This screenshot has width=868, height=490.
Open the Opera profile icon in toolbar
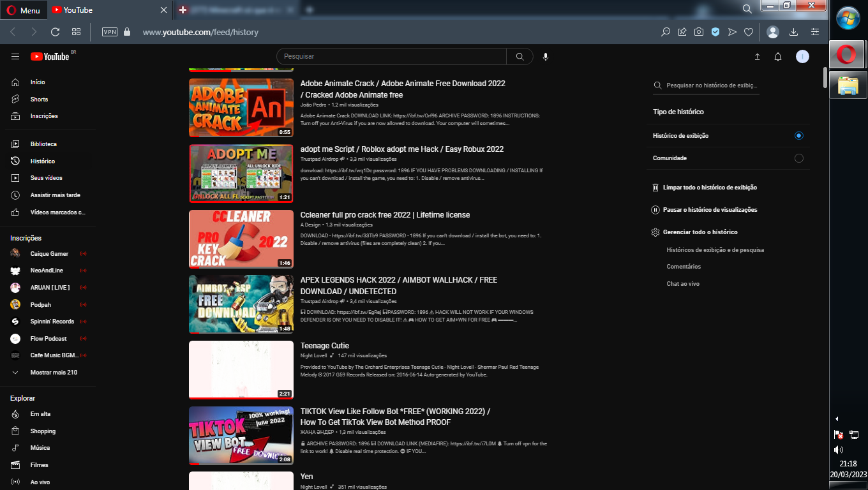point(773,32)
